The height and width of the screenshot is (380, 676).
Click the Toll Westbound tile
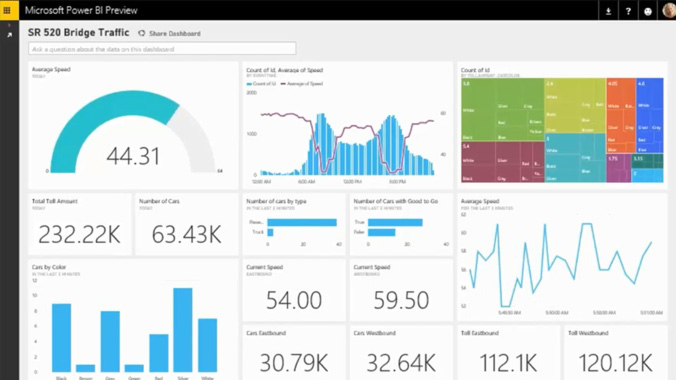616,353
